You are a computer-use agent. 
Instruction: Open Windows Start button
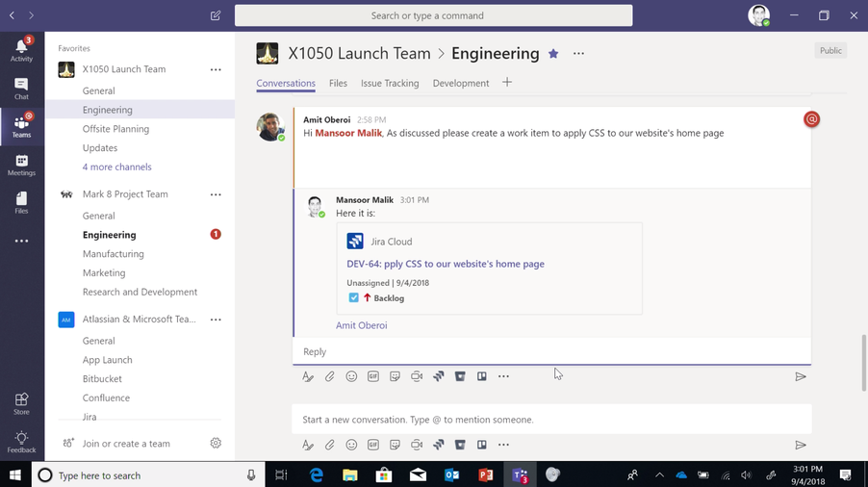pos(15,474)
